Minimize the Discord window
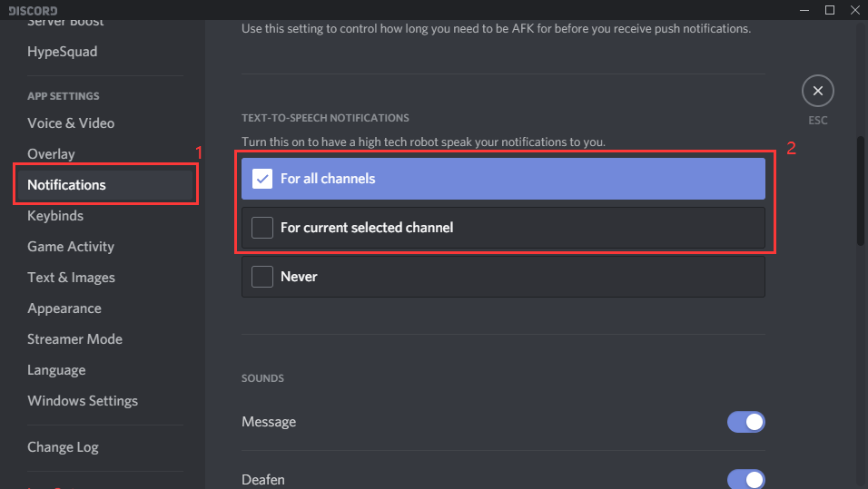This screenshot has width=868, height=489. [x=804, y=10]
